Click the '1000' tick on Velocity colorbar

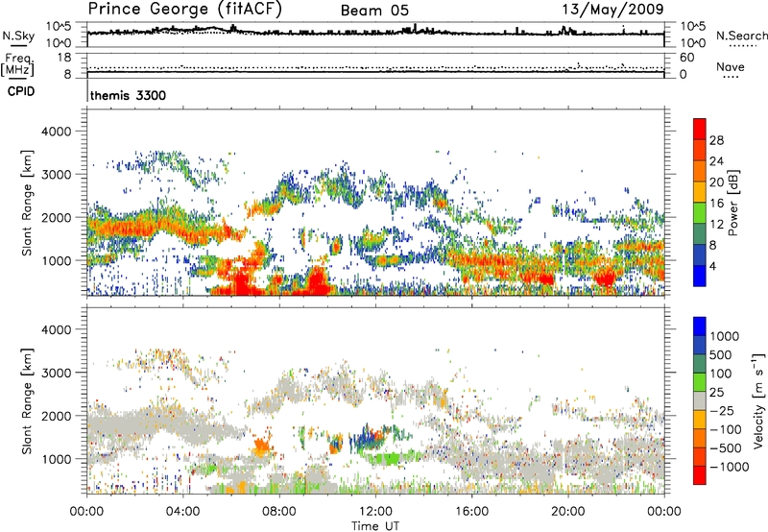(725, 336)
